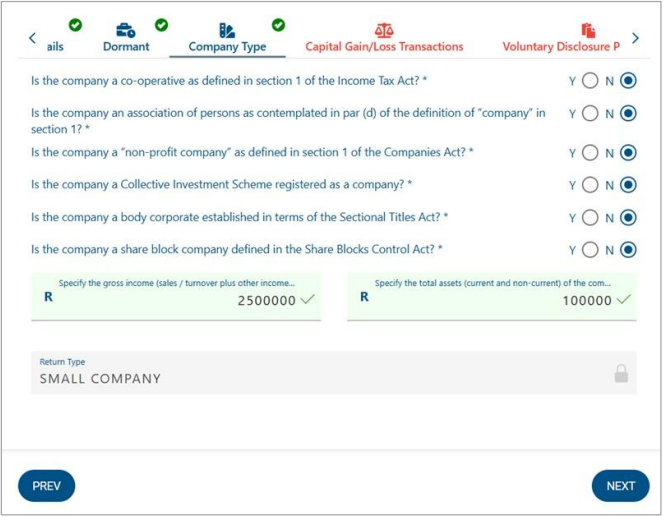Switch to the Dormant tab

pos(126,46)
